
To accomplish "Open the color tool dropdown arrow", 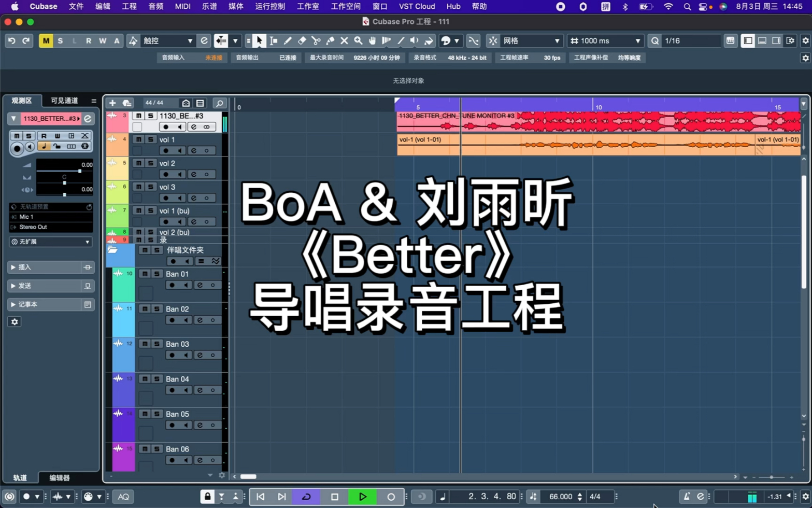I will tap(457, 41).
